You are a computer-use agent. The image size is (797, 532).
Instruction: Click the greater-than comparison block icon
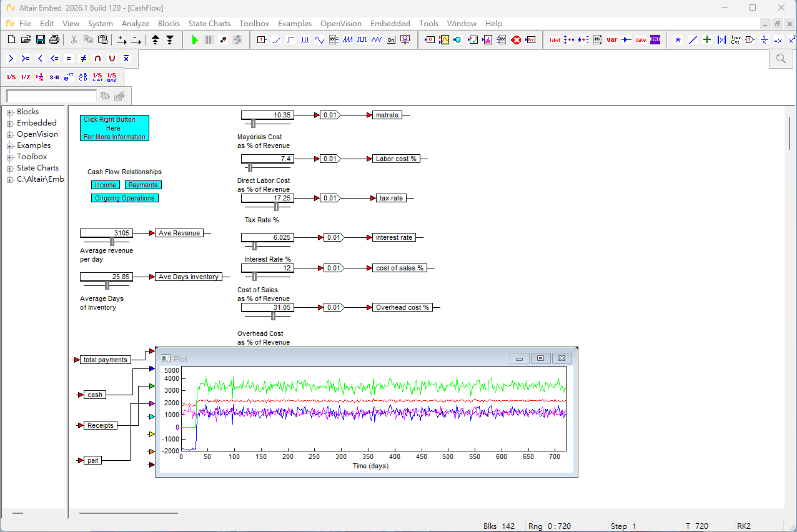pyautogui.click(x=11, y=58)
